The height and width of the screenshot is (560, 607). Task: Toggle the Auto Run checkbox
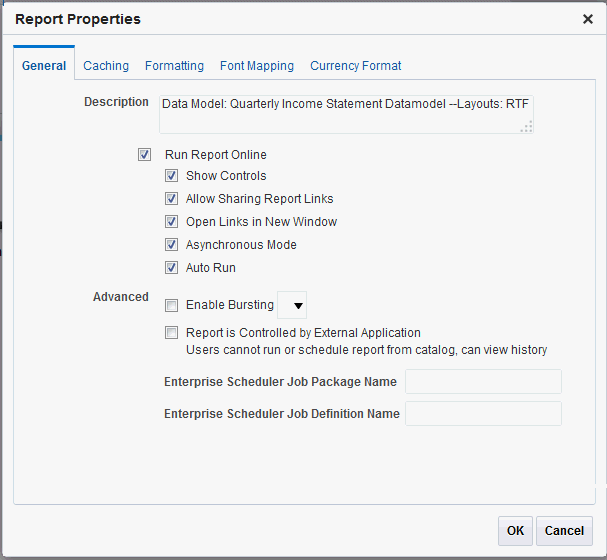pyautogui.click(x=171, y=267)
